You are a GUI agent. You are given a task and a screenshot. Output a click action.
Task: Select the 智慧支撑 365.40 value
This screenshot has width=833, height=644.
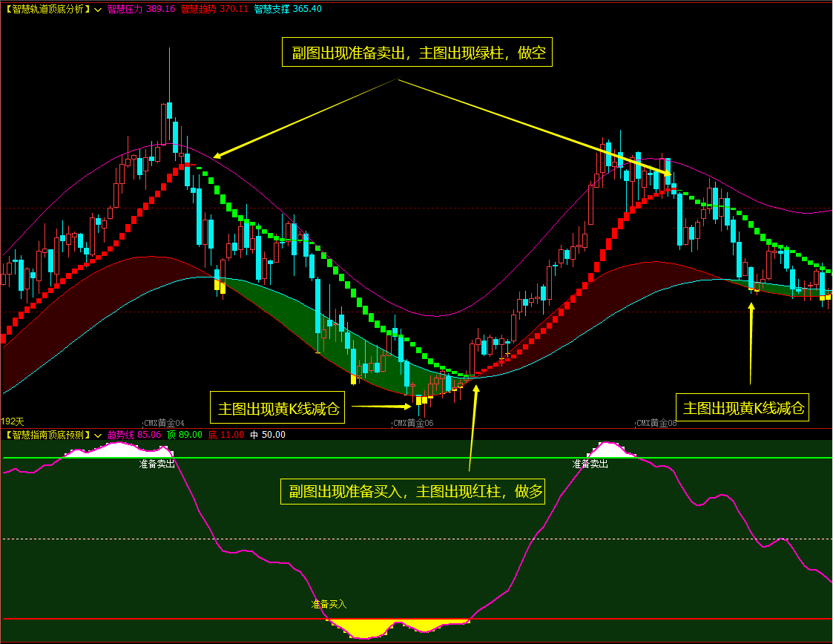point(287,9)
